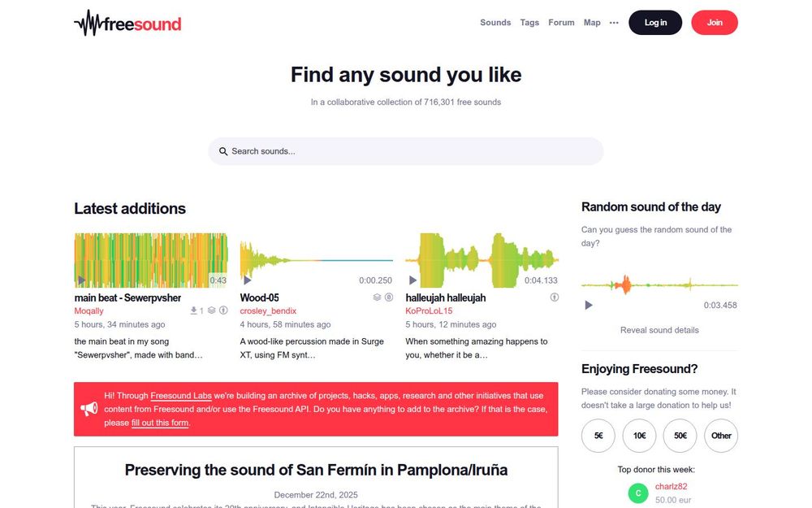Click license icon on halleujah card
Viewport: 812px width, 508px height.
(554, 297)
